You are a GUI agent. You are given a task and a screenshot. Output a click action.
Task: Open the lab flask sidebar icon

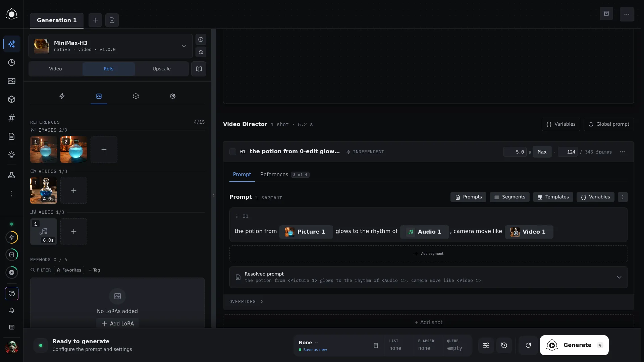point(11,175)
